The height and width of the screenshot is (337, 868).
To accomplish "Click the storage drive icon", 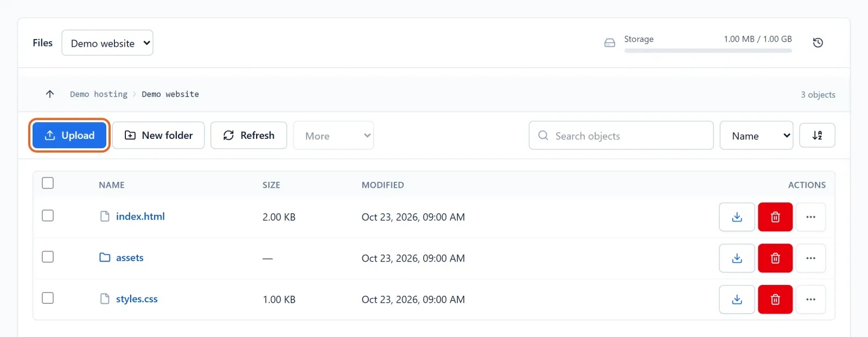I will click(610, 43).
